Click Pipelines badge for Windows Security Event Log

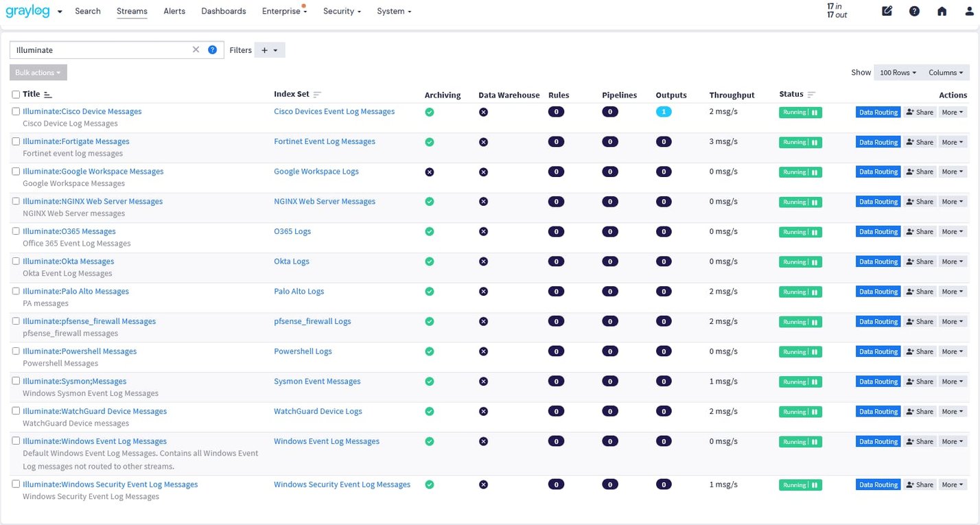click(x=610, y=485)
